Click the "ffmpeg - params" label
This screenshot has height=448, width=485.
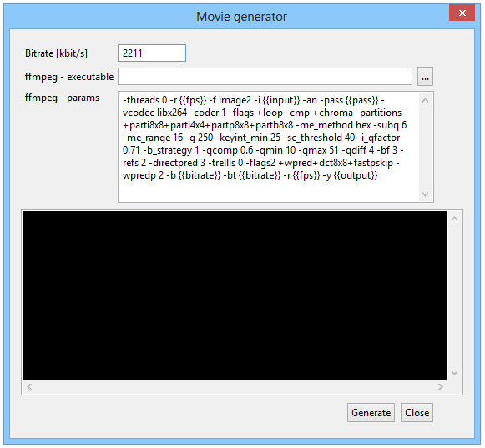click(x=62, y=98)
